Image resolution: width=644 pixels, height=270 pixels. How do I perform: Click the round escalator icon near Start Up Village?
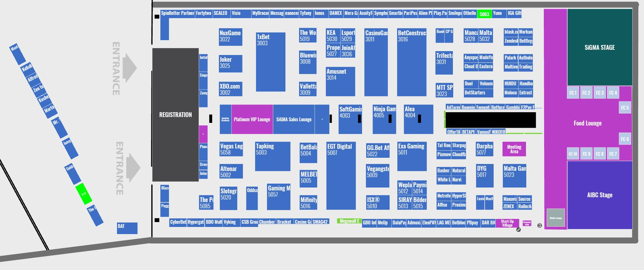click(x=519, y=230)
